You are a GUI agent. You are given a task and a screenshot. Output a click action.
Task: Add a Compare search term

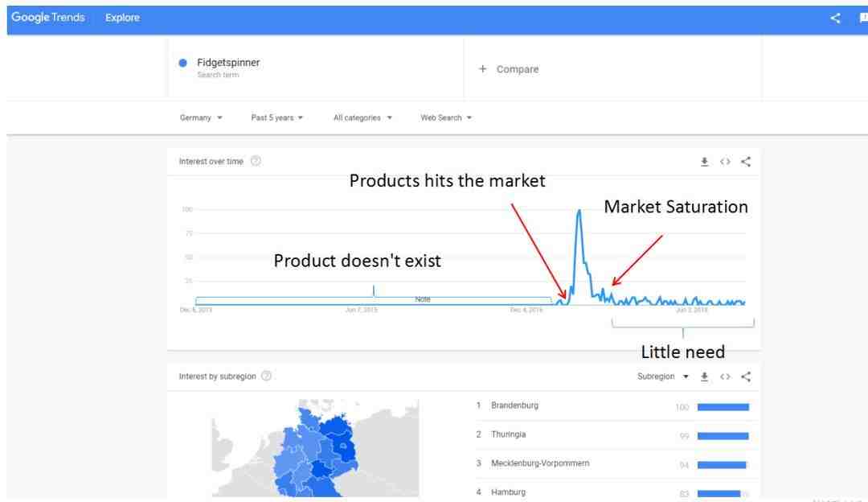509,69
